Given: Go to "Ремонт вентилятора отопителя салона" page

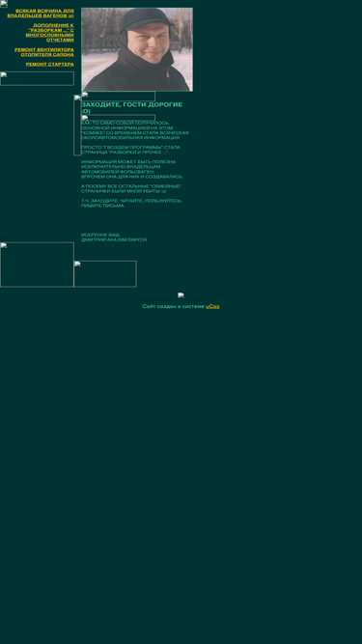Looking at the screenshot, I should point(44,52).
